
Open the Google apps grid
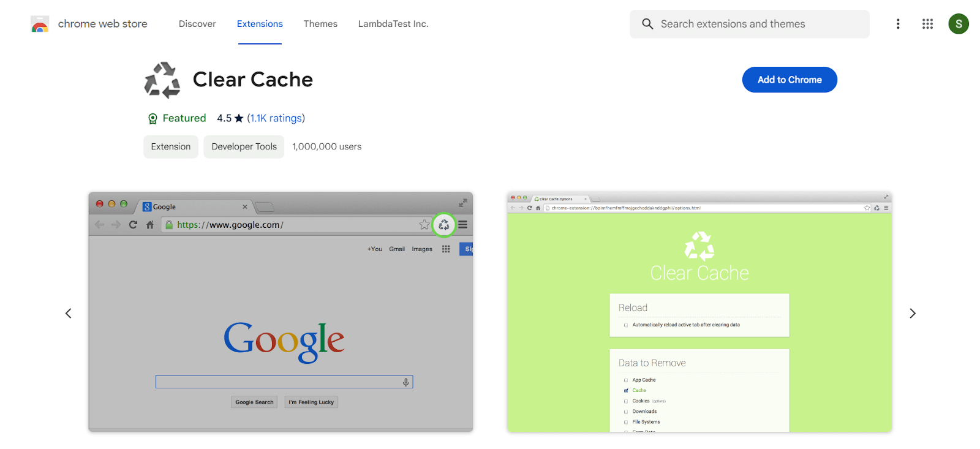click(x=927, y=24)
